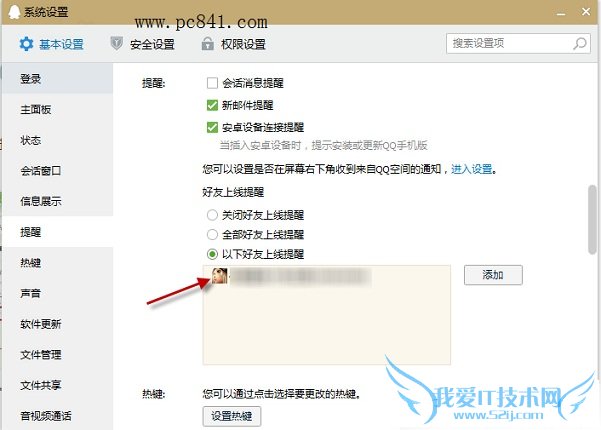Select the 关闭好友上线提醒 radio option
Screen dimensions: 601x430
tap(212, 215)
